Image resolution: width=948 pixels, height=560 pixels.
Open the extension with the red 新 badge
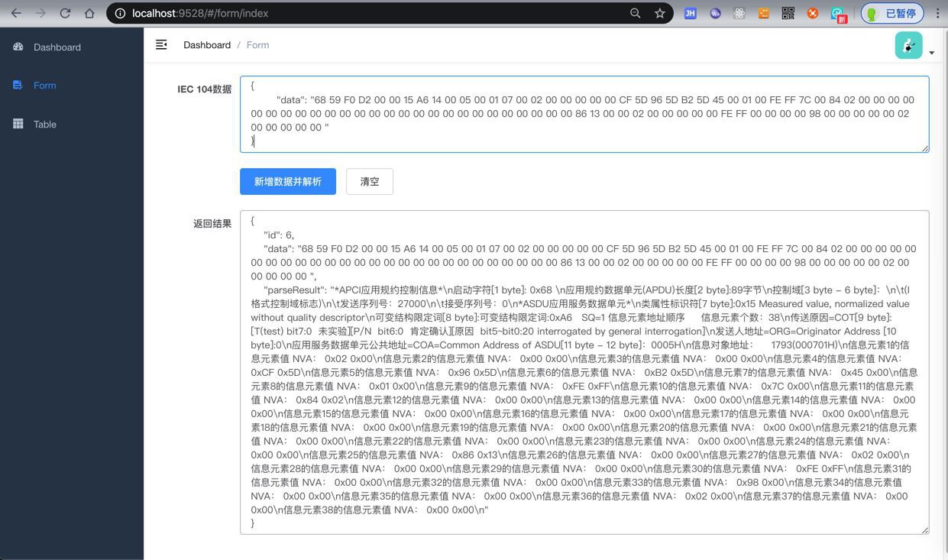(839, 15)
